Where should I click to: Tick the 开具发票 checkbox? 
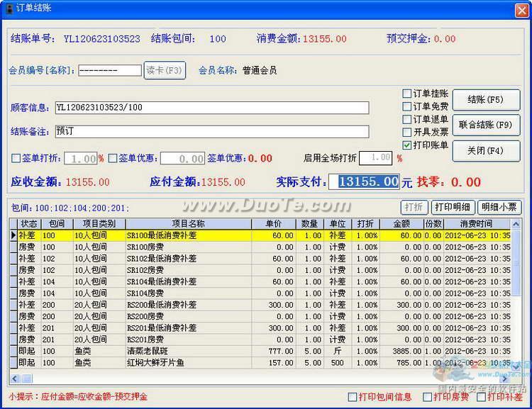[407, 133]
